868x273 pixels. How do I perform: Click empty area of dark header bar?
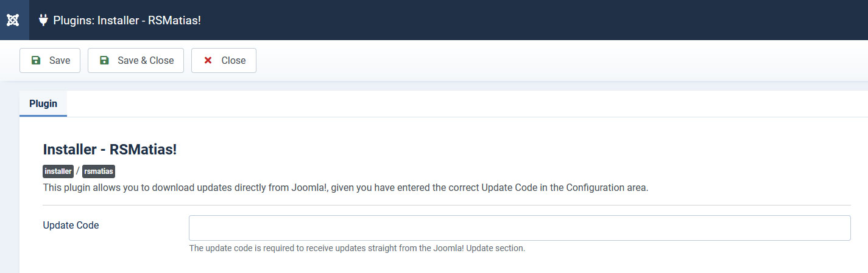point(536,20)
